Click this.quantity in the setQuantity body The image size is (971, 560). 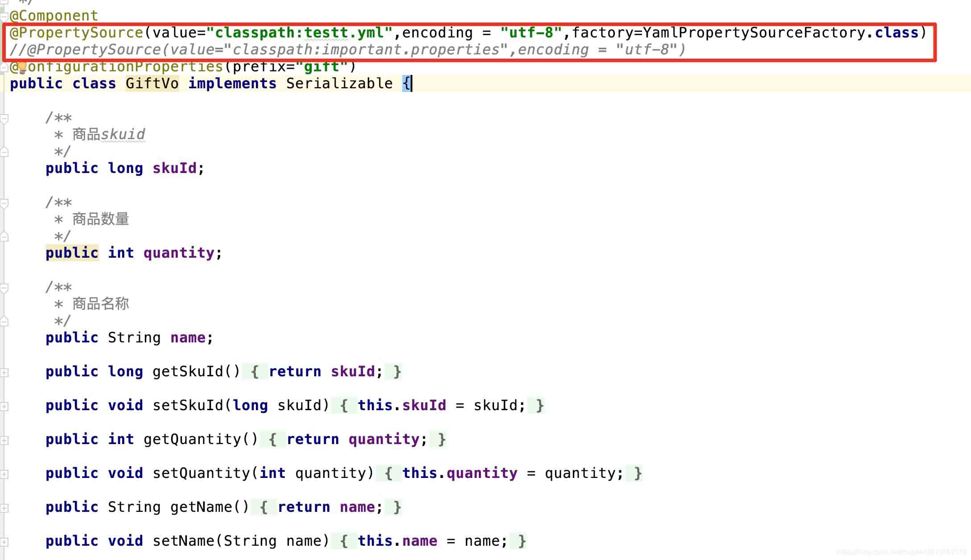coord(460,473)
